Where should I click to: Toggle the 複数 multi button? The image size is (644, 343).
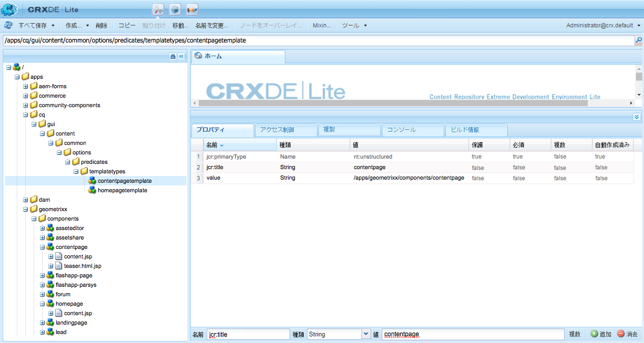click(x=575, y=334)
